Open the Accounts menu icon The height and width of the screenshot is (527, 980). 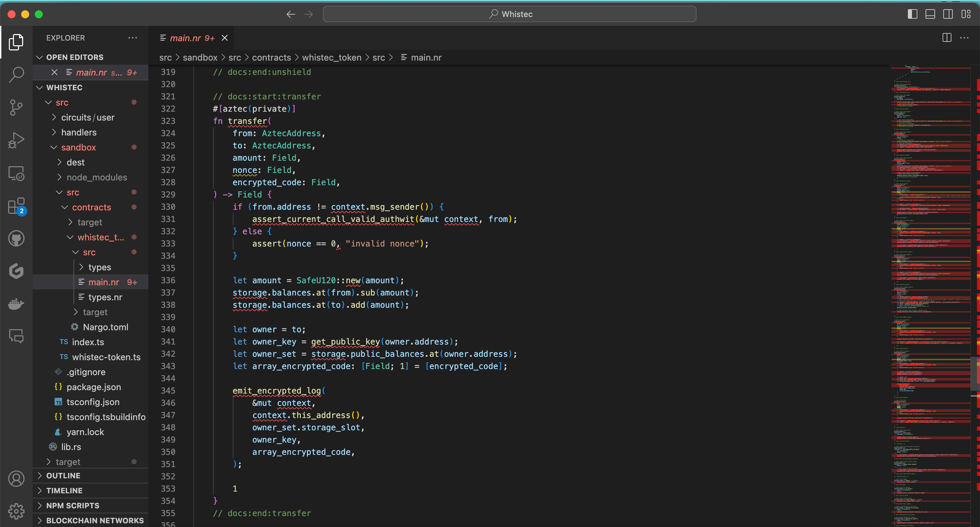pos(16,479)
